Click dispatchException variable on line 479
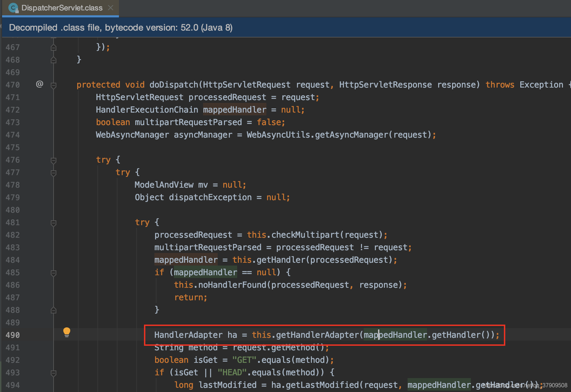Screen dimensions: 571x392 click(x=210, y=197)
